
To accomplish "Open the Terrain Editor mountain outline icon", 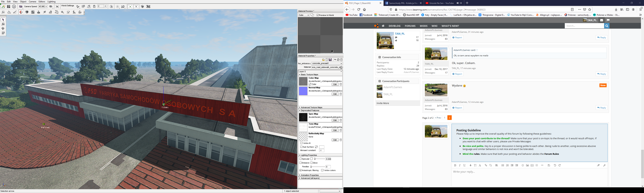I will coord(9,12).
